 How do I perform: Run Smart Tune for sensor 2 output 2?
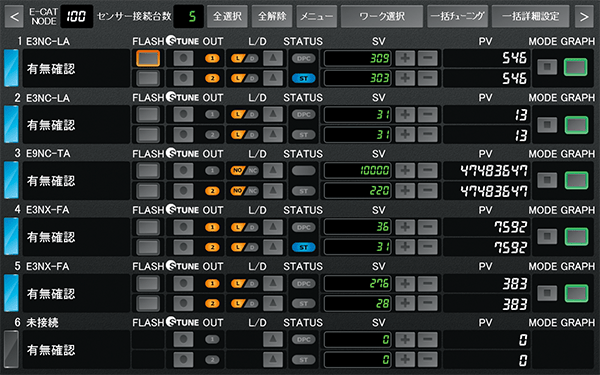(183, 135)
